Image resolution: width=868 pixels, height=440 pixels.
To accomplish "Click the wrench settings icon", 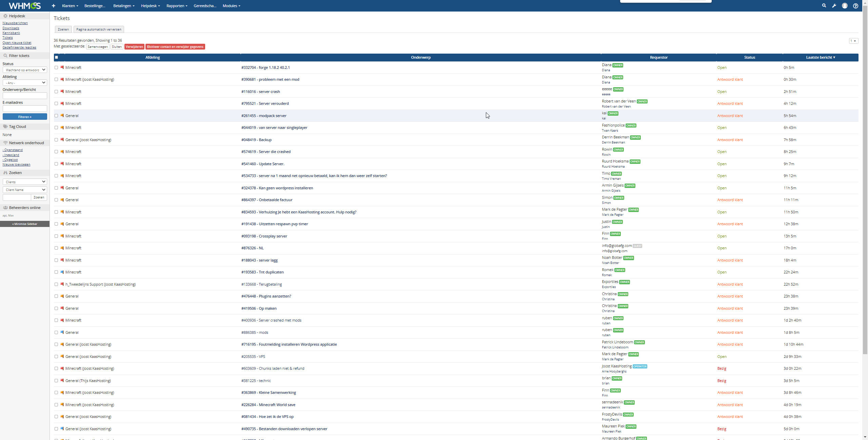I will point(834,6).
